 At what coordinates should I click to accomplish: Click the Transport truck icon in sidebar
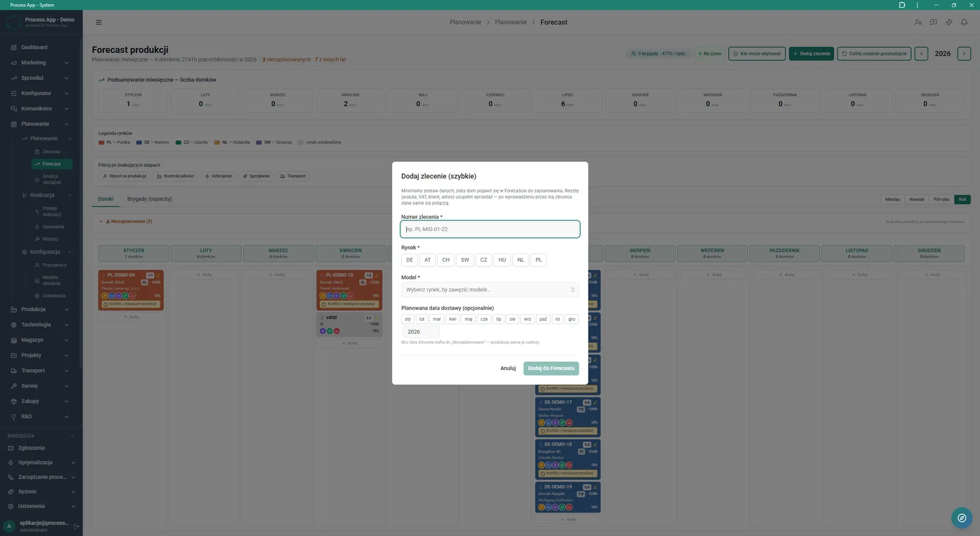pos(13,371)
